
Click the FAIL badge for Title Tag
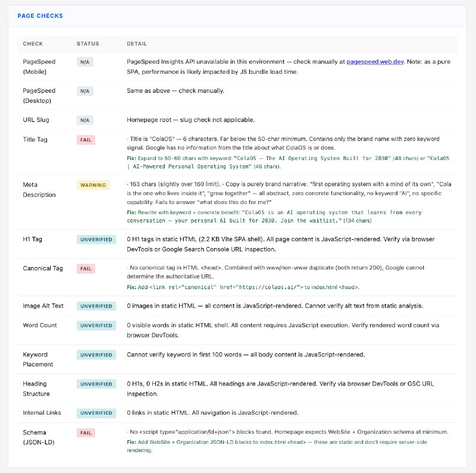85,140
